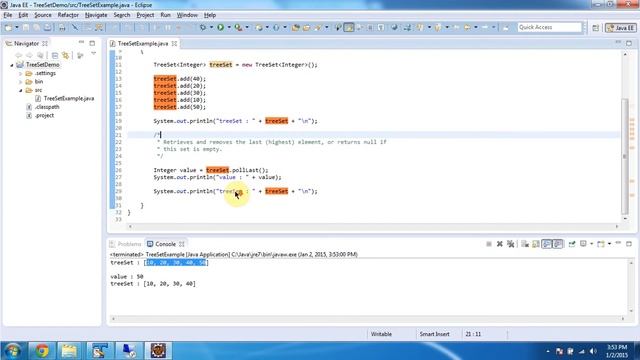Open the Debug button dropdown arrow

point(211,27)
